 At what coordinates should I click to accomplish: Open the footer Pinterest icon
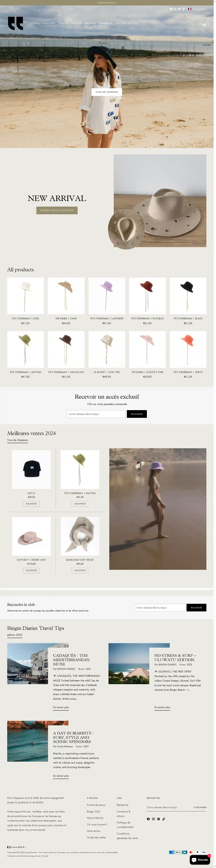158,819
